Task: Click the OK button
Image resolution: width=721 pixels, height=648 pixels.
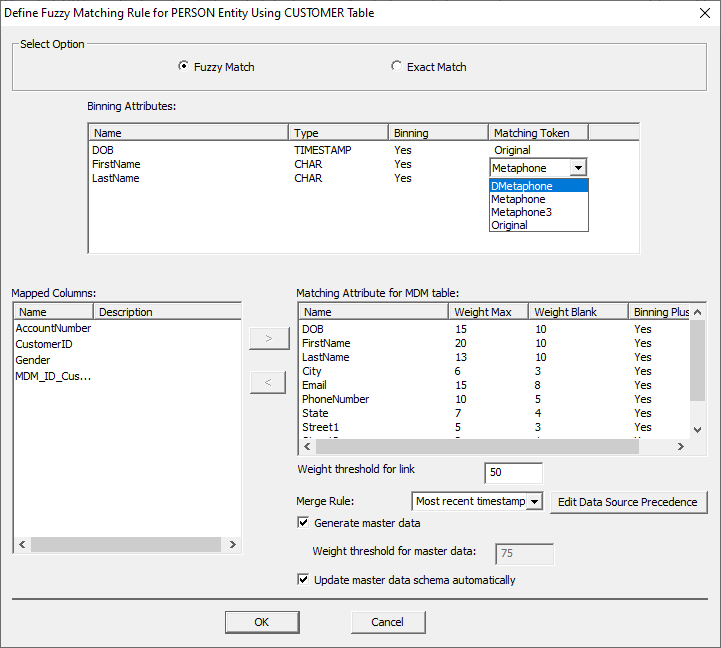Action: click(262, 622)
